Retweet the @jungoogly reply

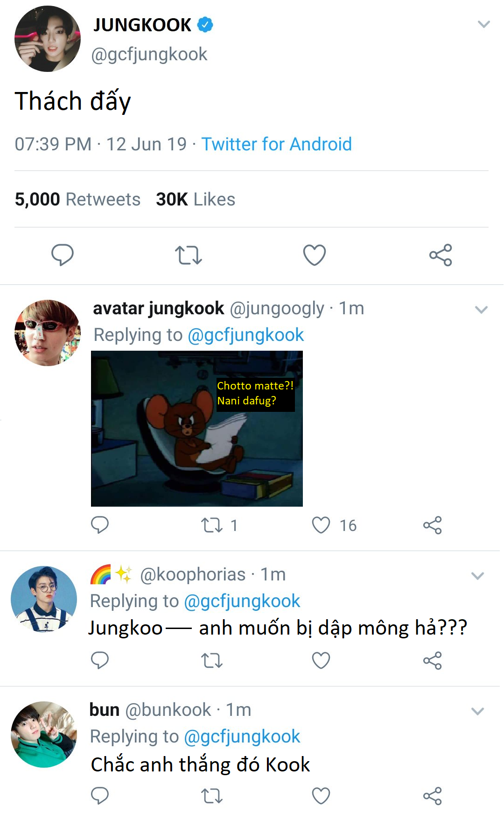click(x=212, y=525)
